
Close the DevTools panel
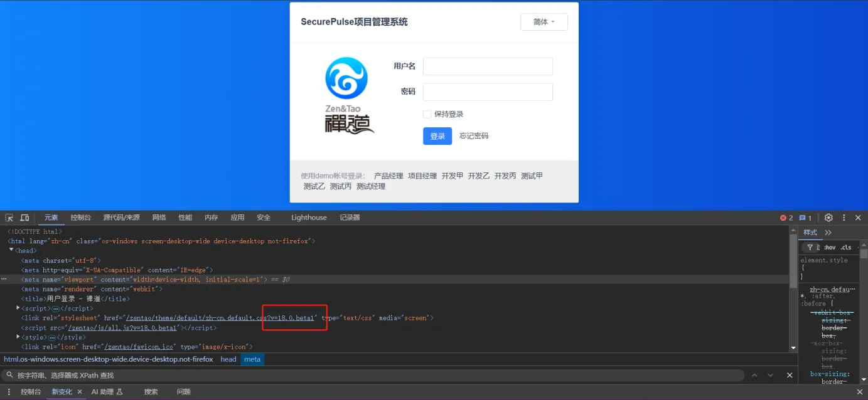click(858, 218)
